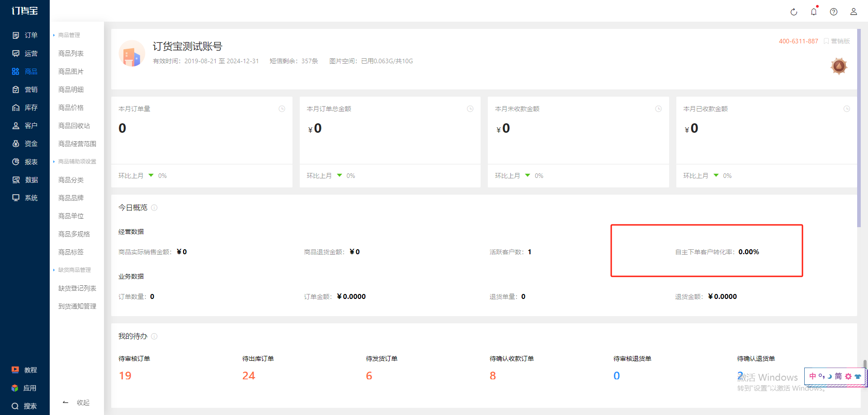Open the 搜索 search entry
868x415 pixels.
tap(25, 406)
